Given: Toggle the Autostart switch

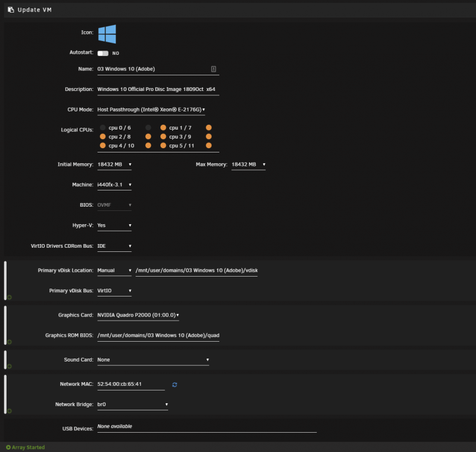Looking at the screenshot, I should click(103, 53).
